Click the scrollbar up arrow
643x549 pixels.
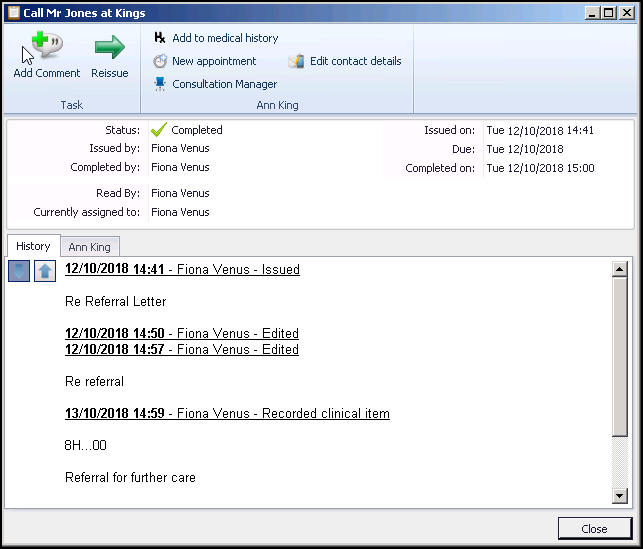pos(619,269)
